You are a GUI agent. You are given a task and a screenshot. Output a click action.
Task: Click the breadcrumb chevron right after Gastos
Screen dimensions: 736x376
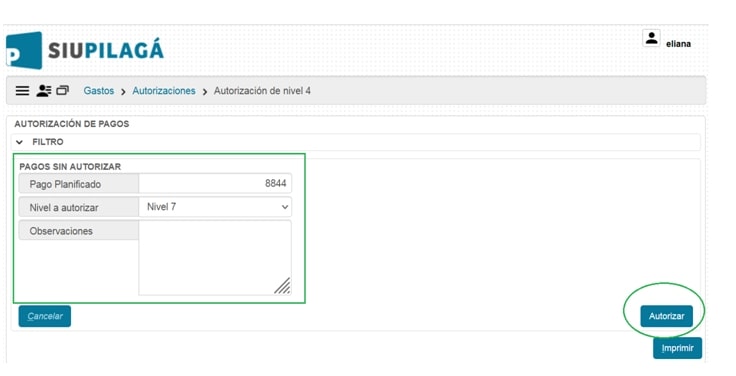coord(123,92)
